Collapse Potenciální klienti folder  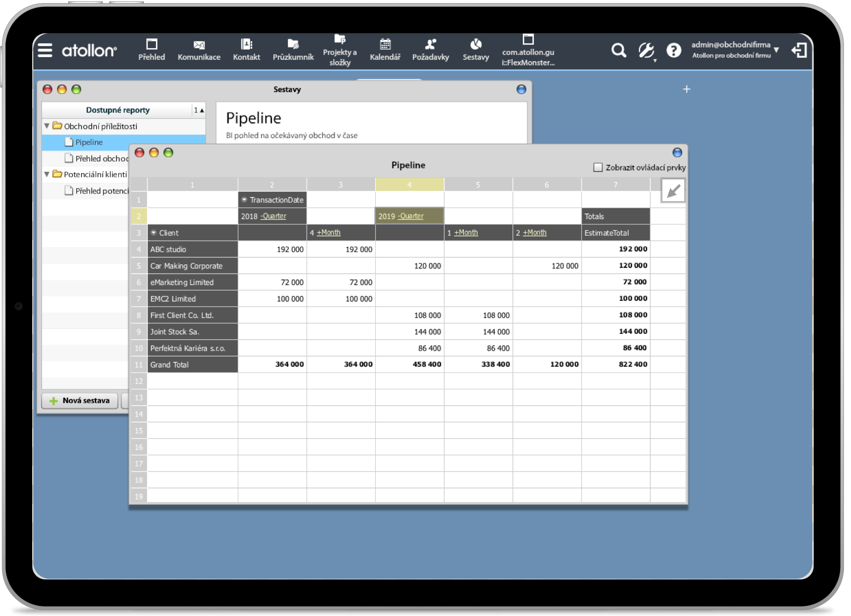click(x=47, y=174)
